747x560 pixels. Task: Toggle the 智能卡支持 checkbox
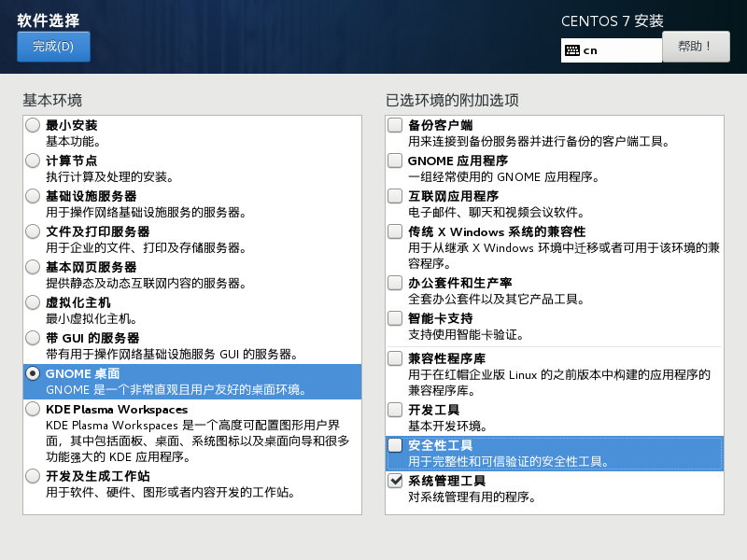point(396,318)
